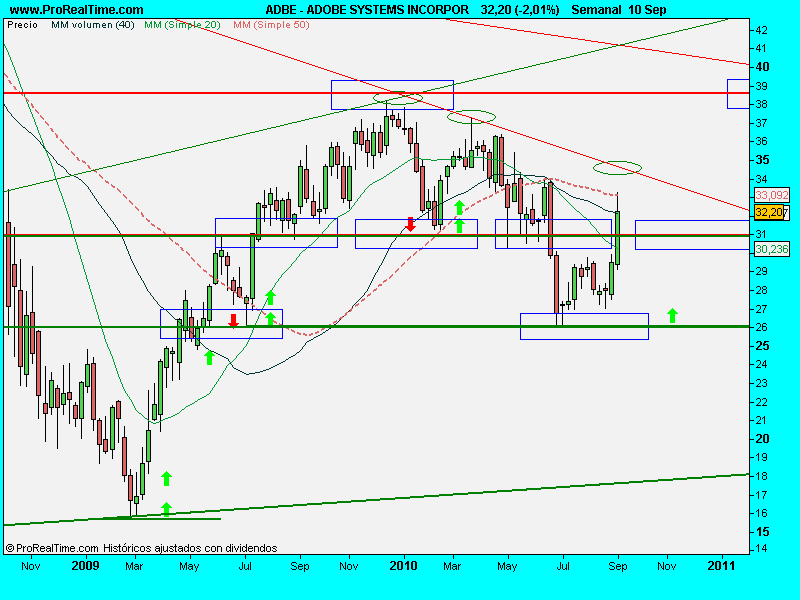Click the 10 Sep date in header
This screenshot has height=600, width=800.
pos(647,10)
